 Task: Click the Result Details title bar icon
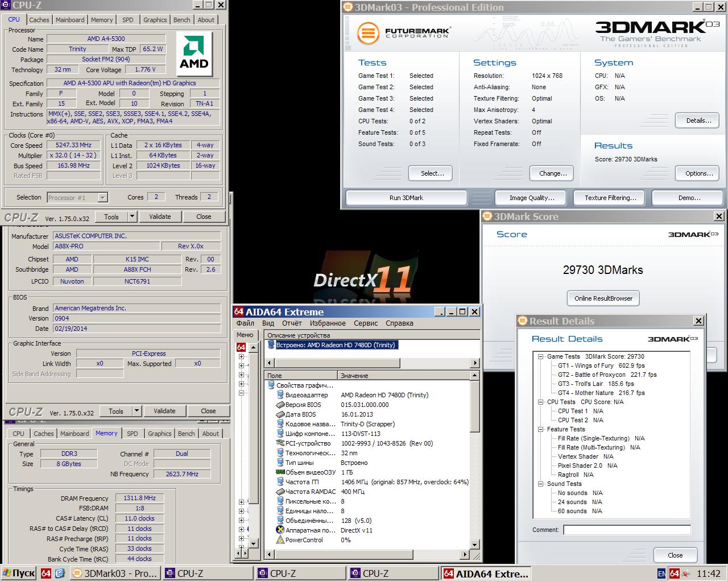(523, 321)
